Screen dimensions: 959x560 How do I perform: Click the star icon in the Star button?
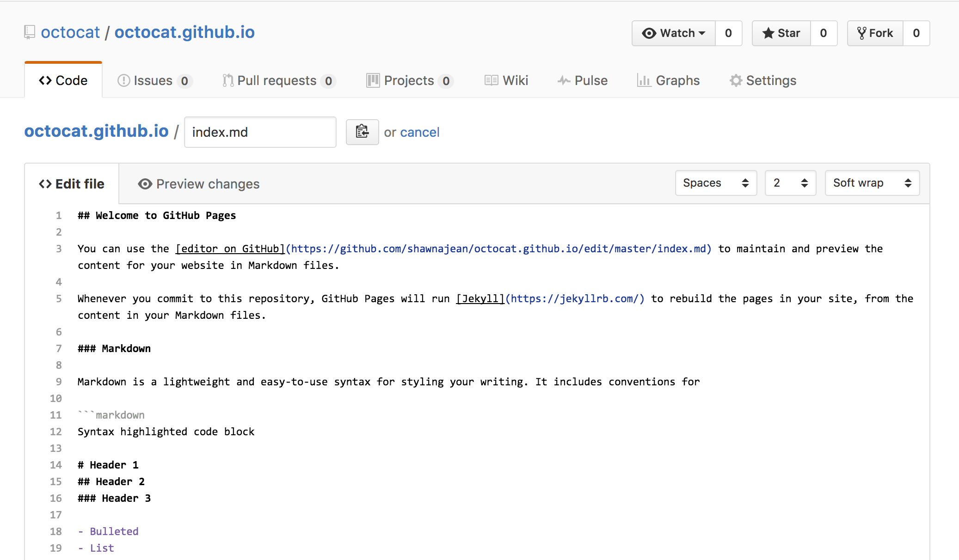pyautogui.click(x=768, y=33)
